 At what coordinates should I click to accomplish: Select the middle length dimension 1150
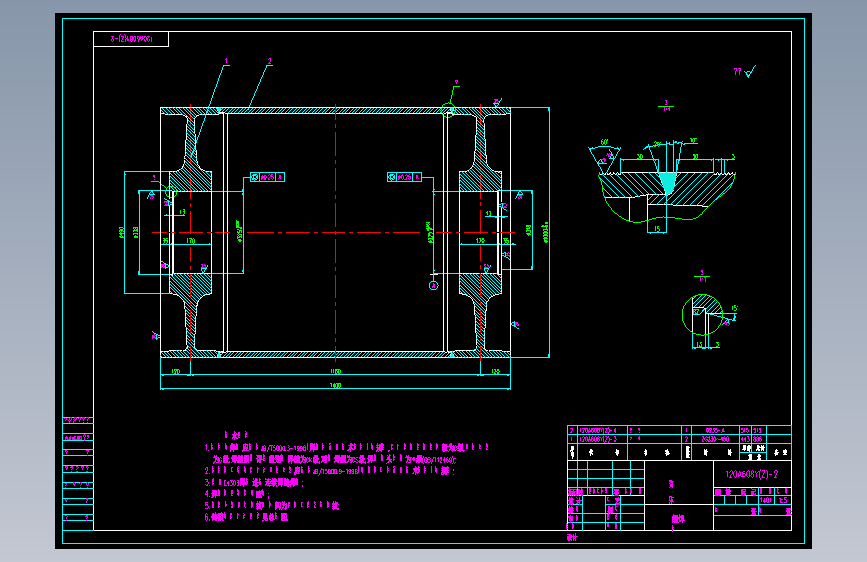click(336, 372)
